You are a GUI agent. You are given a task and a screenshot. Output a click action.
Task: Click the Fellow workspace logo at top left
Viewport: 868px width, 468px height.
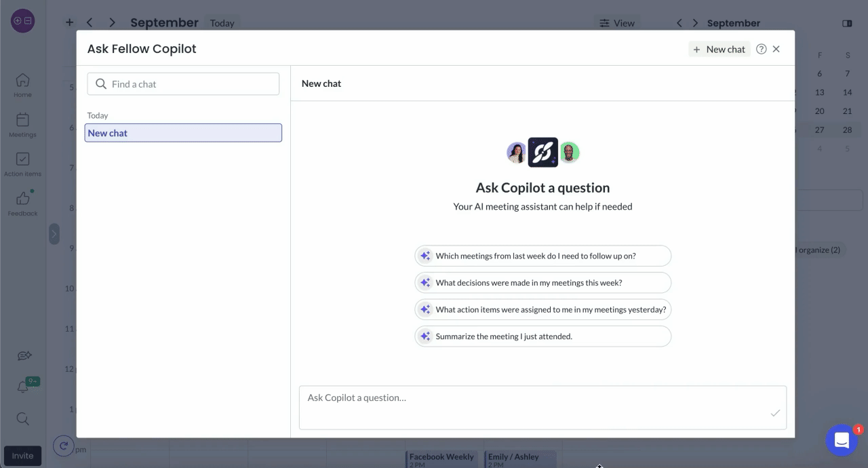pos(22,21)
